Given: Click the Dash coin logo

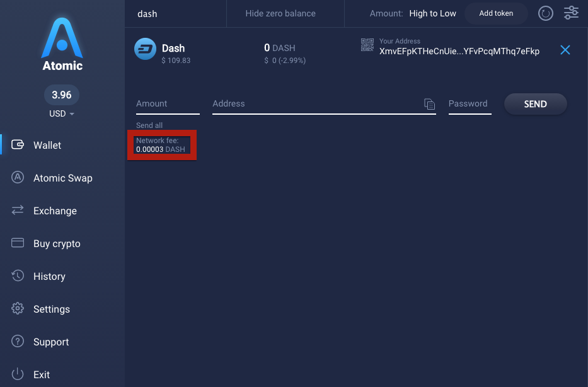Looking at the screenshot, I should [145, 49].
